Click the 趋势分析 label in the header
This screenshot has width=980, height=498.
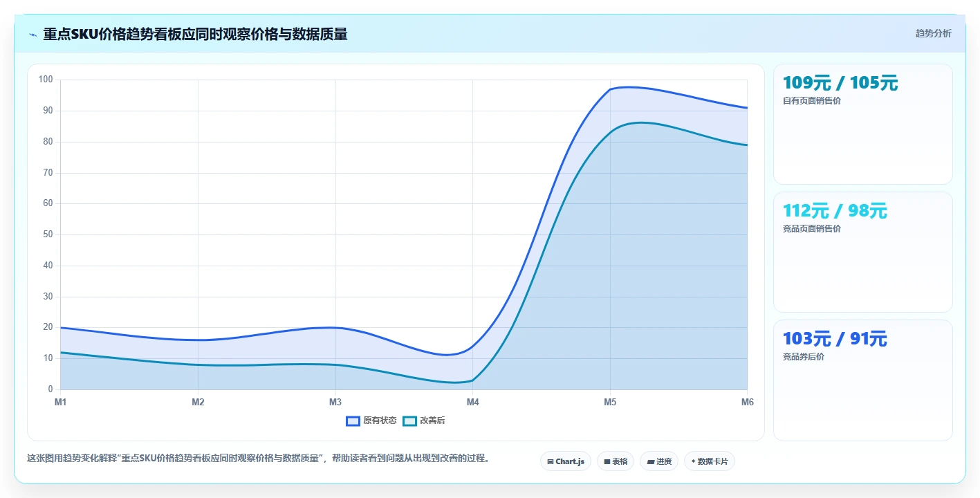(933, 33)
